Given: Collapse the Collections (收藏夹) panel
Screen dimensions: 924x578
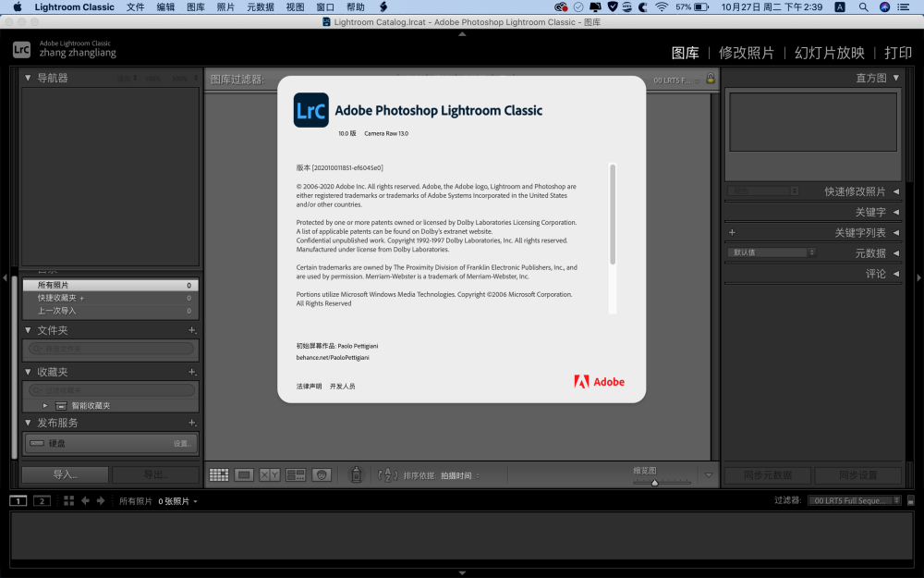Looking at the screenshot, I should tap(28, 372).
